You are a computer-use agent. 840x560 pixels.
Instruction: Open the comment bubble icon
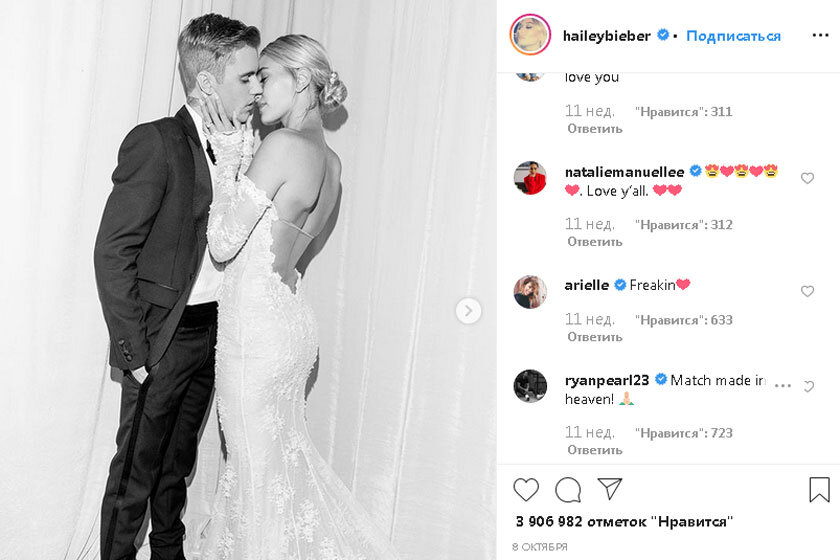tap(568, 490)
